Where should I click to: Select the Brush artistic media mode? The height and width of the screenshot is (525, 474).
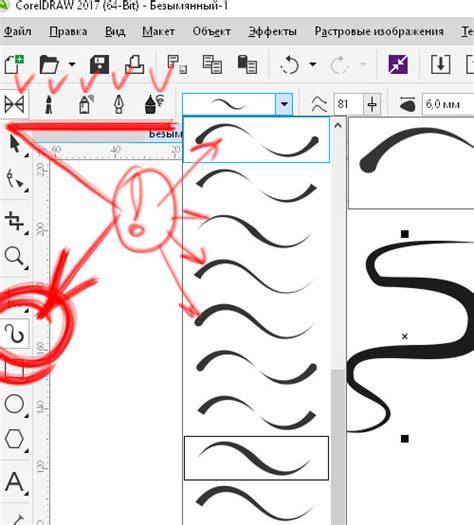(x=49, y=104)
